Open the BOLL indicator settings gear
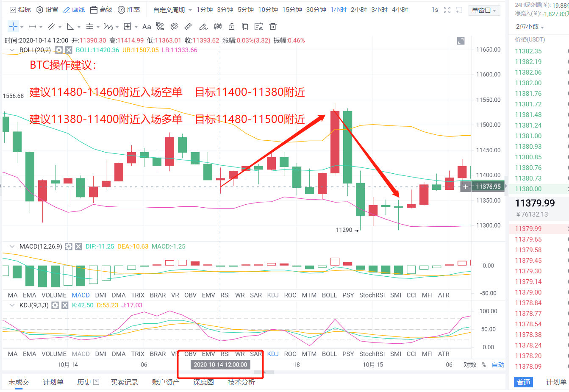Image resolution: width=569 pixels, height=392 pixels. coord(59,50)
